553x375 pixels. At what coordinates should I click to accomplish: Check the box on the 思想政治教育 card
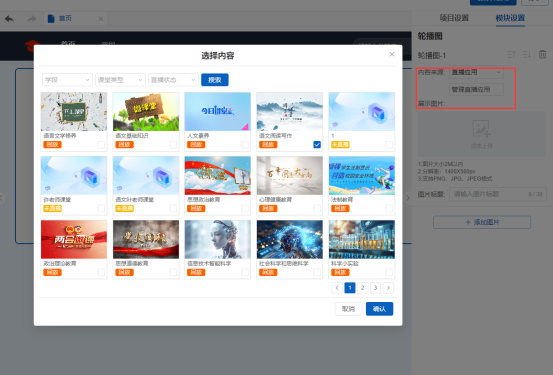pyautogui.click(x=245, y=208)
